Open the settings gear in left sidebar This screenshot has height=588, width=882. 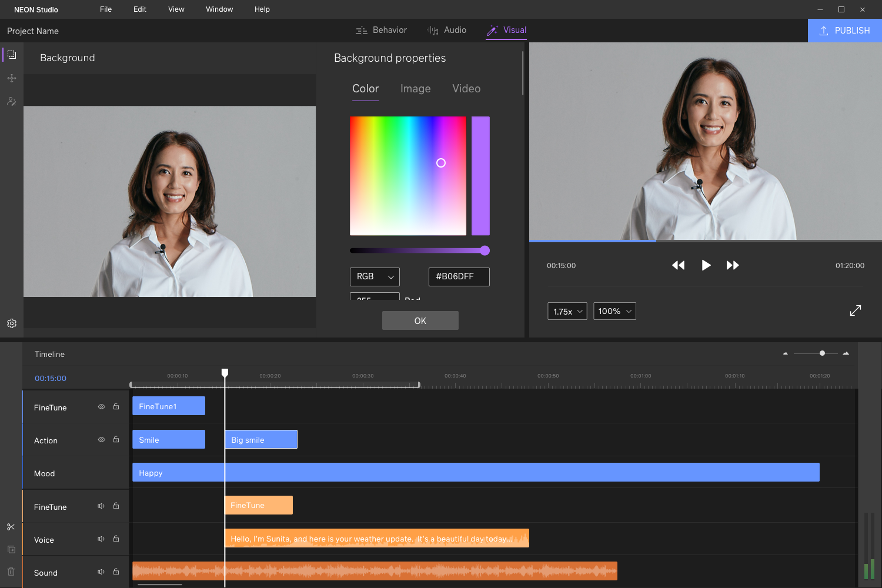pyautogui.click(x=12, y=323)
